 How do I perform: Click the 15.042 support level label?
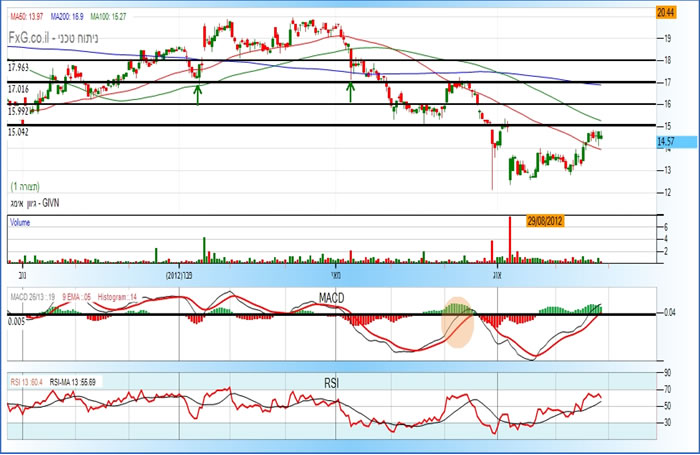click(19, 131)
